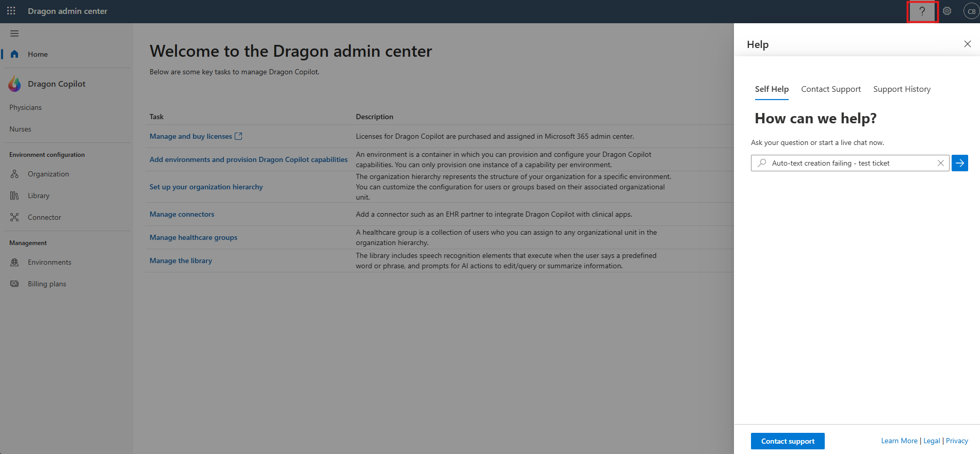Open Add environments and provision capabilities link
Image resolution: width=980 pixels, height=454 pixels.
(x=249, y=159)
